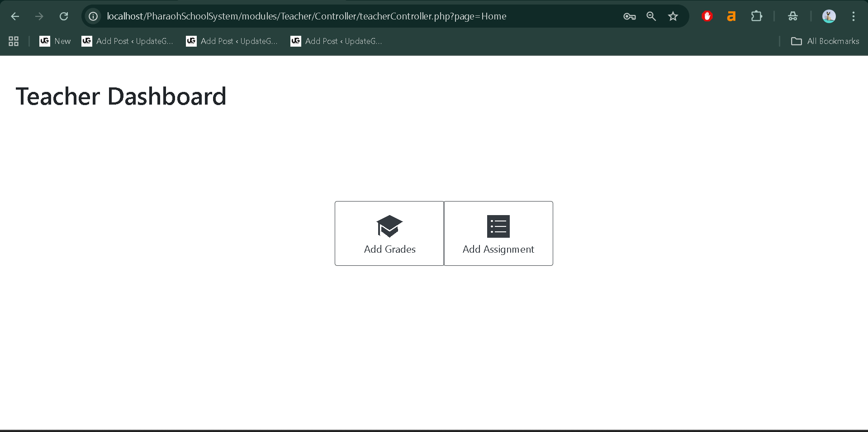
Task: Open the page zoom magnifier icon
Action: tap(651, 16)
